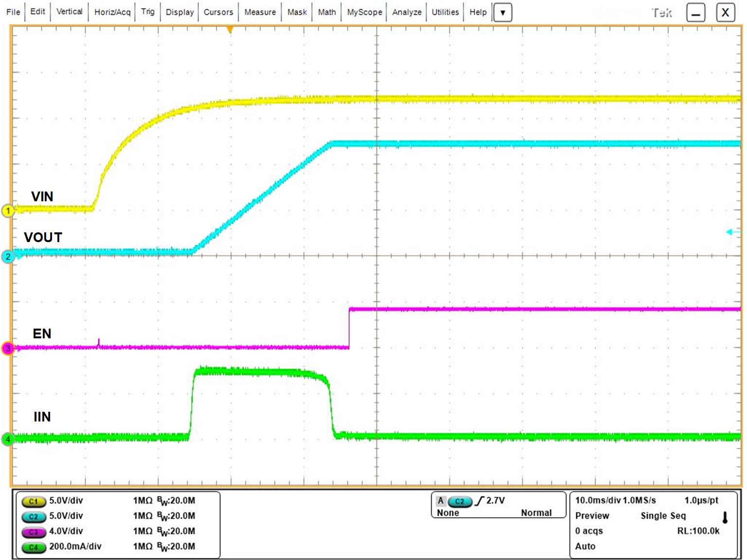This screenshot has height=560, width=747.
Task: Click the Single Seq control
Action: 663,515
